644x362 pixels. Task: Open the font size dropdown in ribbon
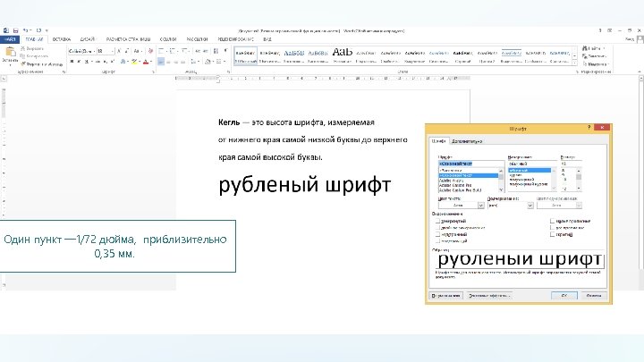click(112, 51)
